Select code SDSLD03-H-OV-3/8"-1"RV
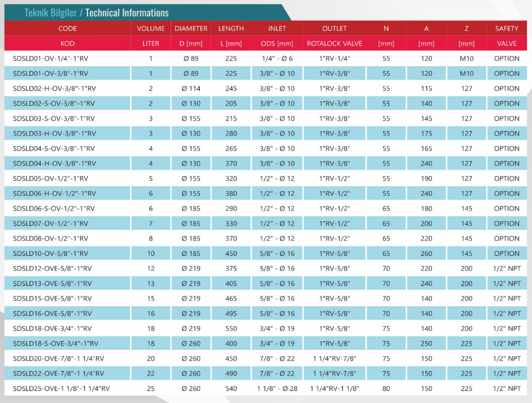This screenshot has width=532, height=403. 54,133
